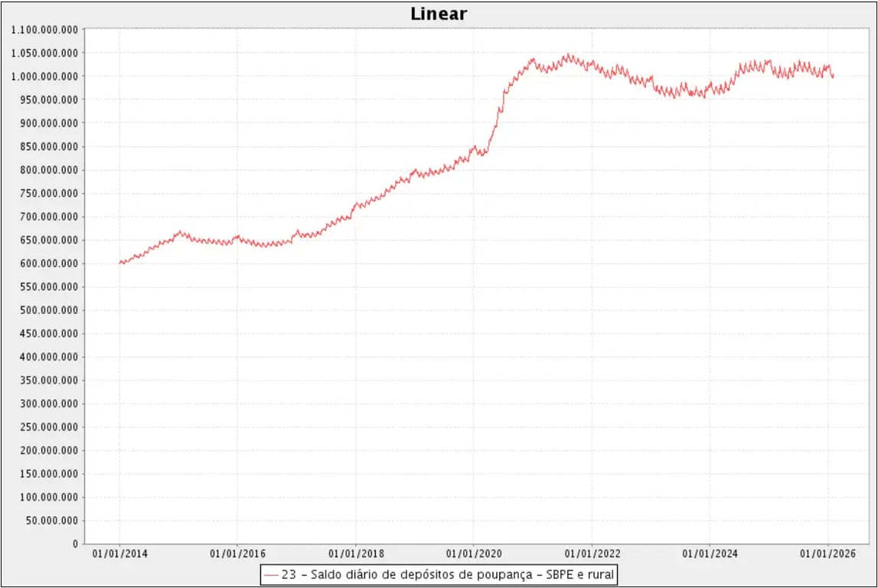The height and width of the screenshot is (588, 878).
Task: Click the chart title "Linear"
Action: click(439, 14)
